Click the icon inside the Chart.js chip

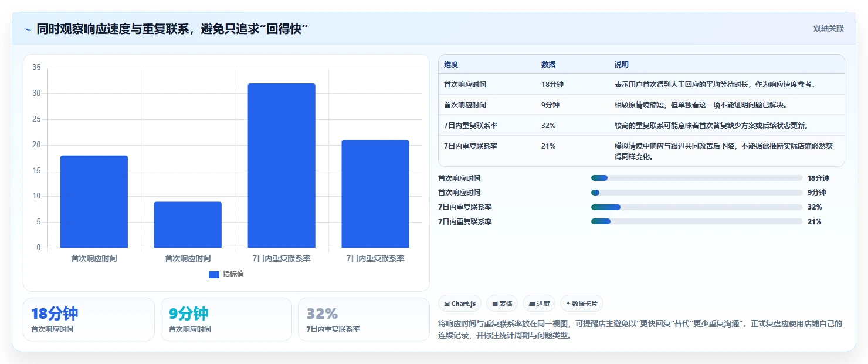pos(447,304)
